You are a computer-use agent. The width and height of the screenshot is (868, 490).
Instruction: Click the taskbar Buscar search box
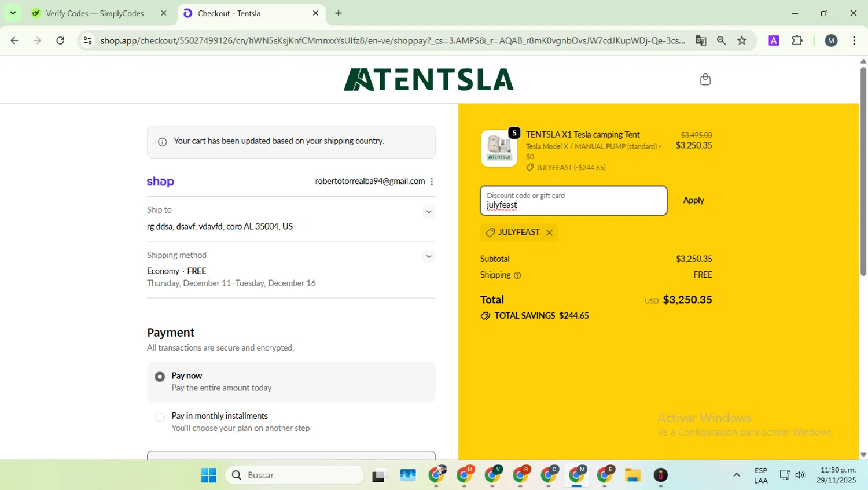click(295, 476)
